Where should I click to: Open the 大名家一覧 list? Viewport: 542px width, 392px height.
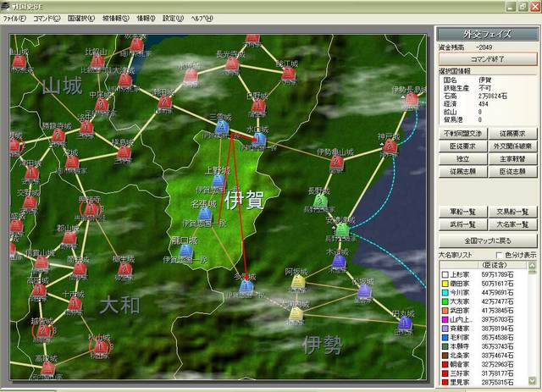pos(512,224)
